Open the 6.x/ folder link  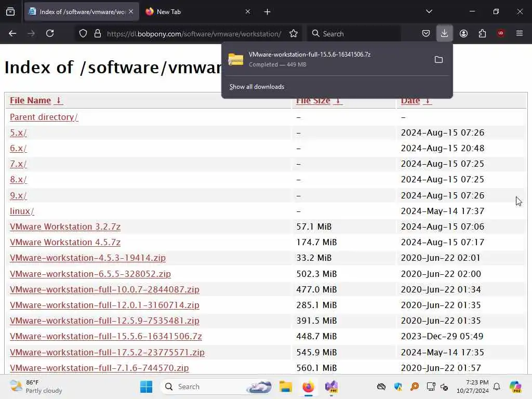18,148
